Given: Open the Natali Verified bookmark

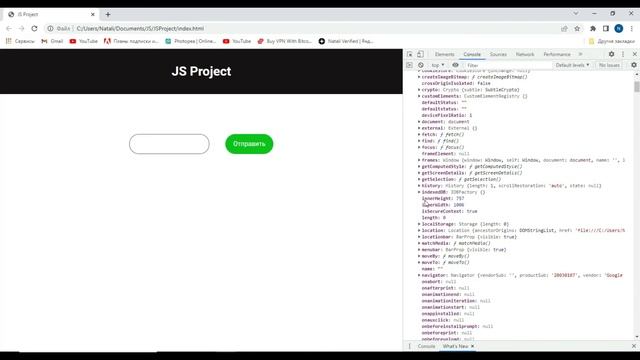Looking at the screenshot, I should (346, 41).
